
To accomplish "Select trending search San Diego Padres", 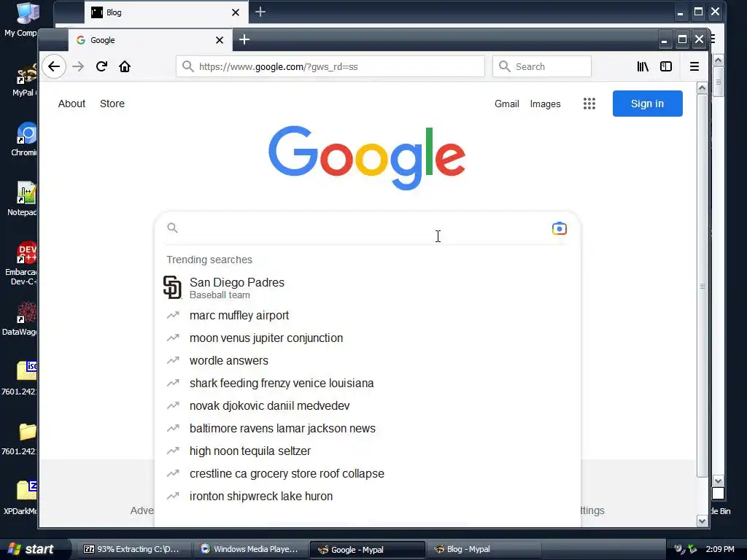I will coord(366,287).
